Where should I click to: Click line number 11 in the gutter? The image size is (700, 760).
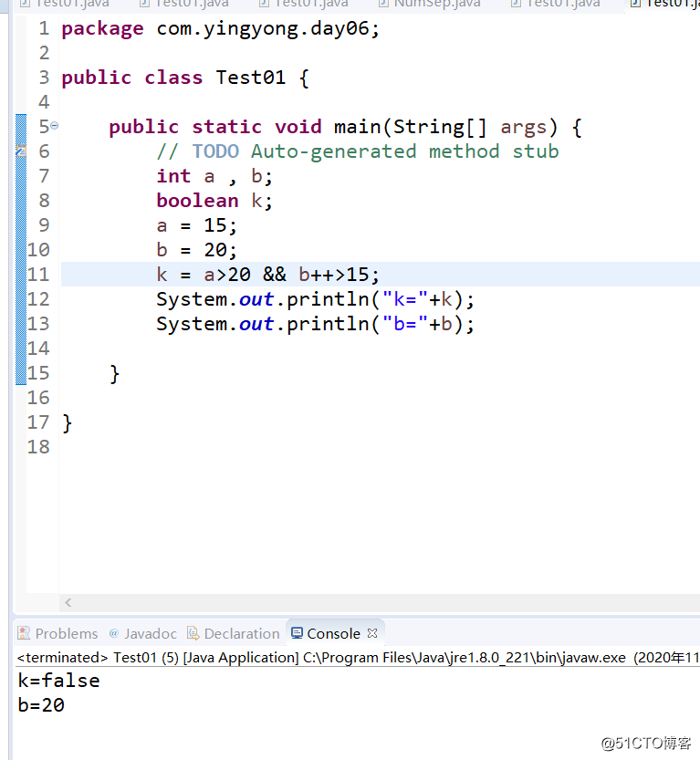coord(38,275)
